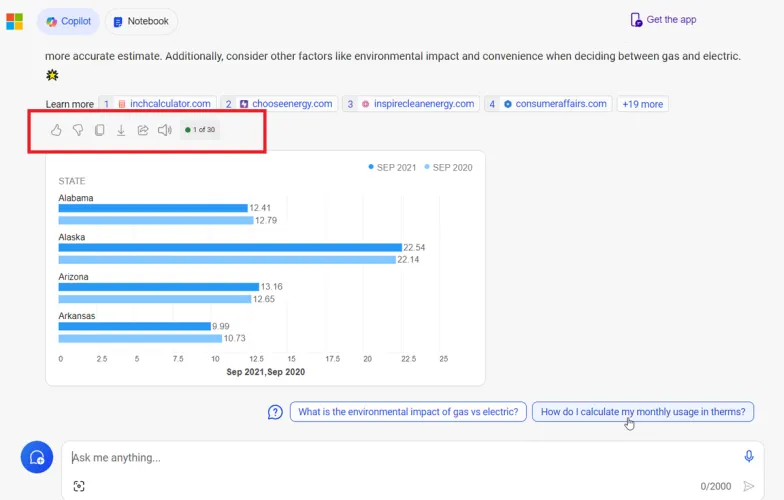Open the Notebook tab
Image resolution: width=784 pixels, height=500 pixels.
tap(140, 21)
